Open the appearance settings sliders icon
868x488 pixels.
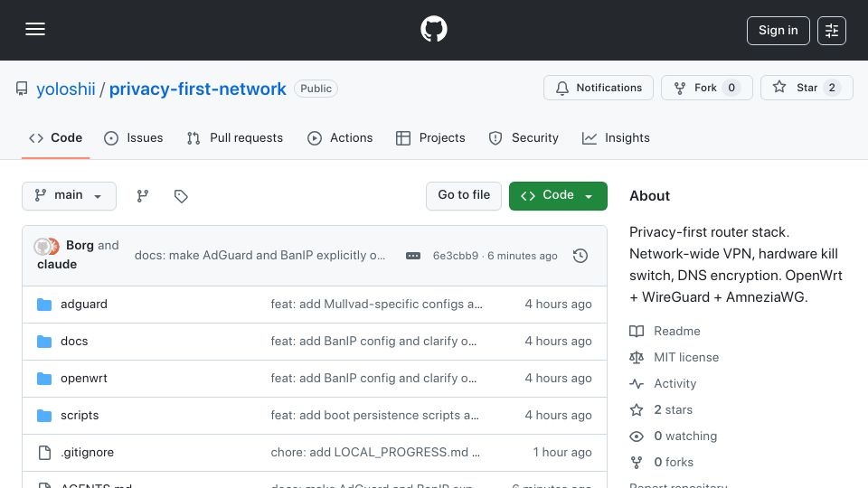point(832,31)
